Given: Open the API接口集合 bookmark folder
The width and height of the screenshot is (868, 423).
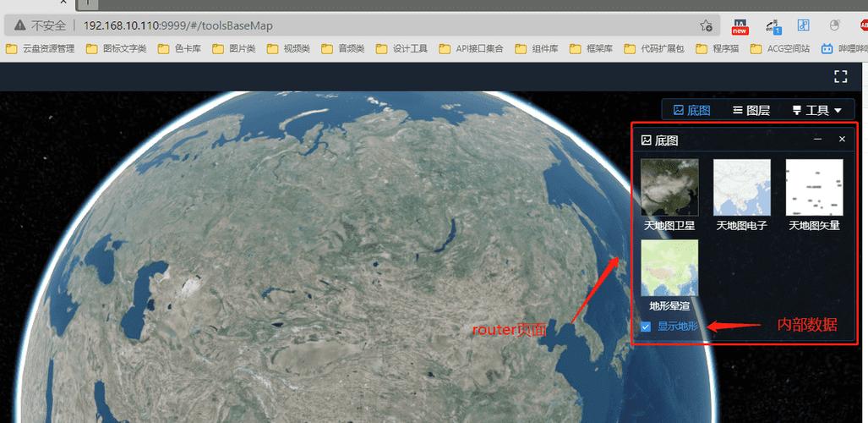Looking at the screenshot, I should 470,49.
